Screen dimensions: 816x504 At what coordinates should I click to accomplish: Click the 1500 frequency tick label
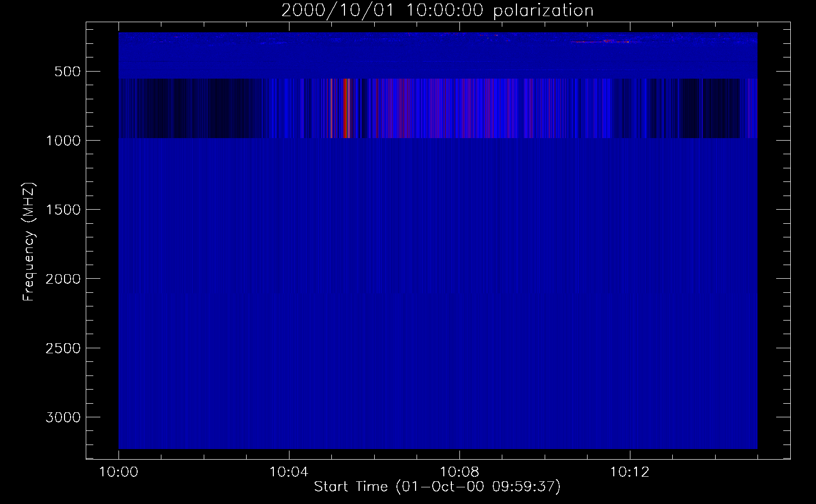pyautogui.click(x=63, y=210)
